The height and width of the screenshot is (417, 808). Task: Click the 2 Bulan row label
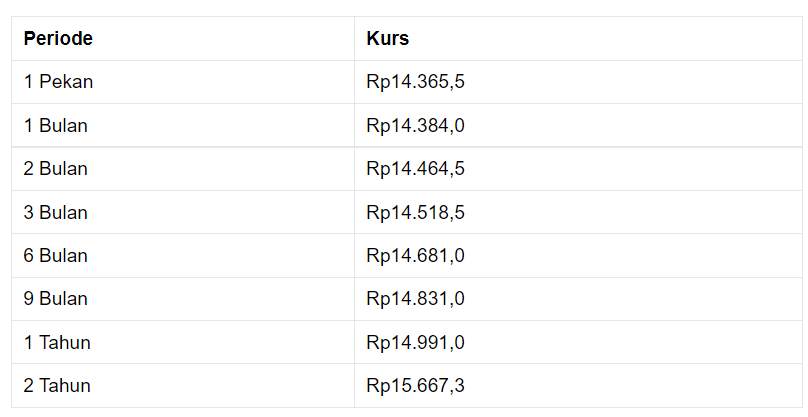[x=56, y=169]
